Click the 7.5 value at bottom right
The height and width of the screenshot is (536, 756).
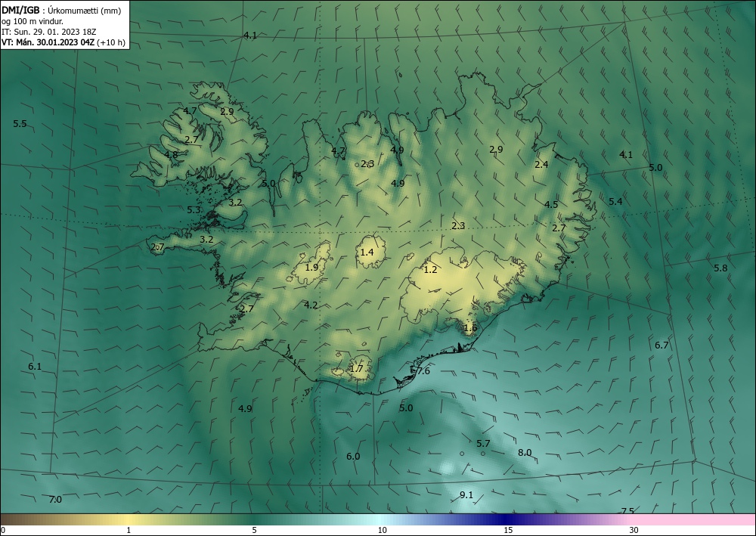pos(627,511)
